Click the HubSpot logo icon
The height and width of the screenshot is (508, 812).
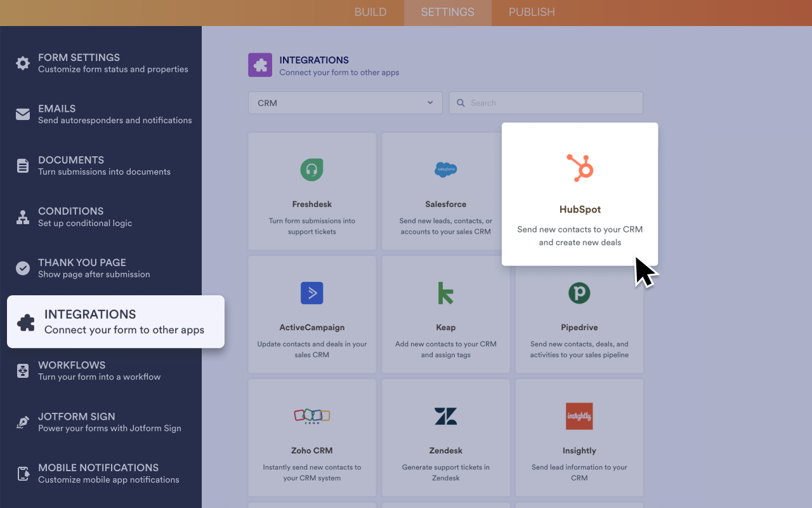point(580,168)
